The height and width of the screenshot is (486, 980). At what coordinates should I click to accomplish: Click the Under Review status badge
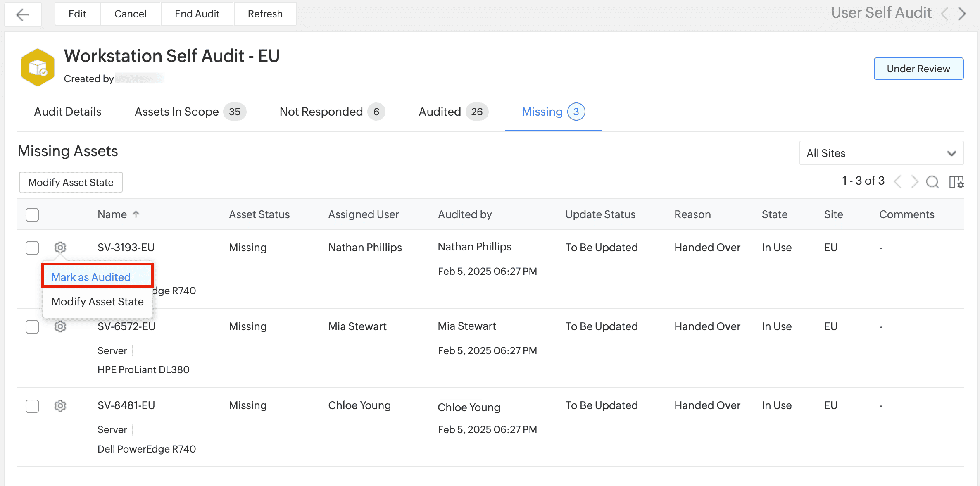918,69
